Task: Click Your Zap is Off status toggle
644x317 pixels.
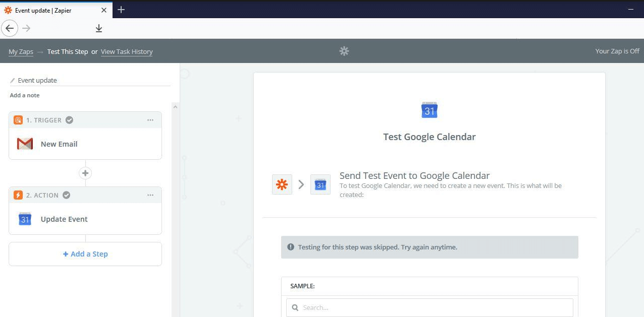Action: [x=617, y=51]
